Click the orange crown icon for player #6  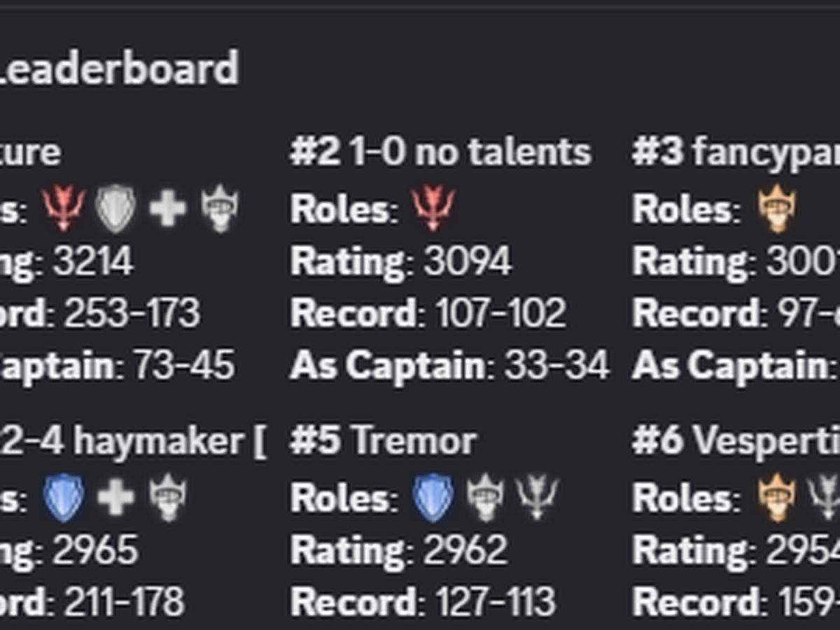point(776,498)
